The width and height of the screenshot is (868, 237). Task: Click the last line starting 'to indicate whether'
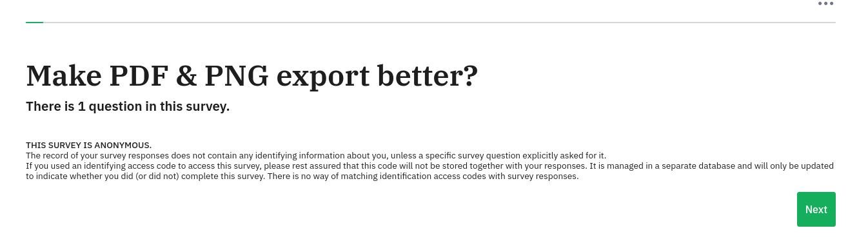pos(302,176)
